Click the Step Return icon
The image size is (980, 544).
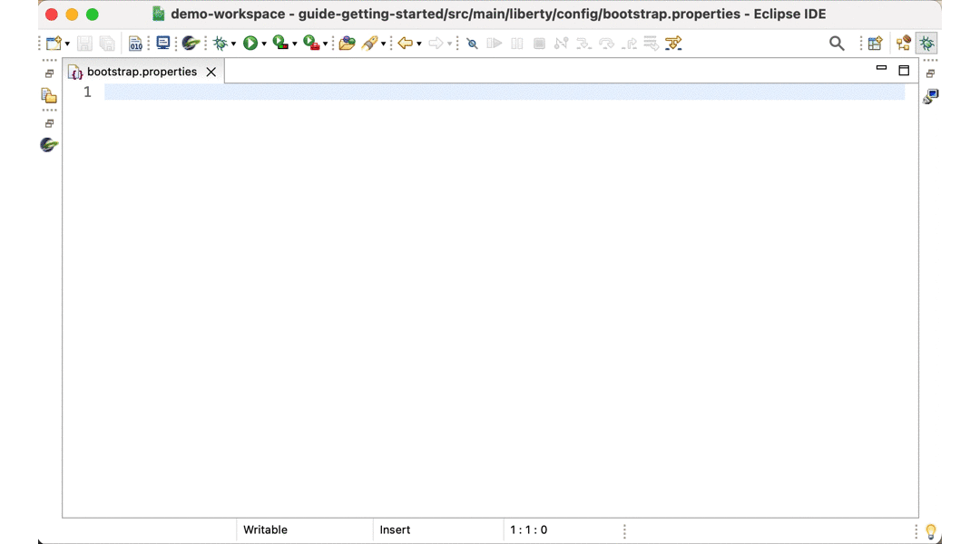point(630,44)
